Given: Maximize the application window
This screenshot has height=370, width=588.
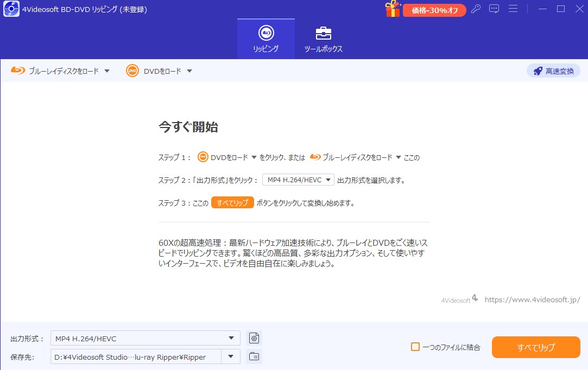Looking at the screenshot, I should point(561,9).
